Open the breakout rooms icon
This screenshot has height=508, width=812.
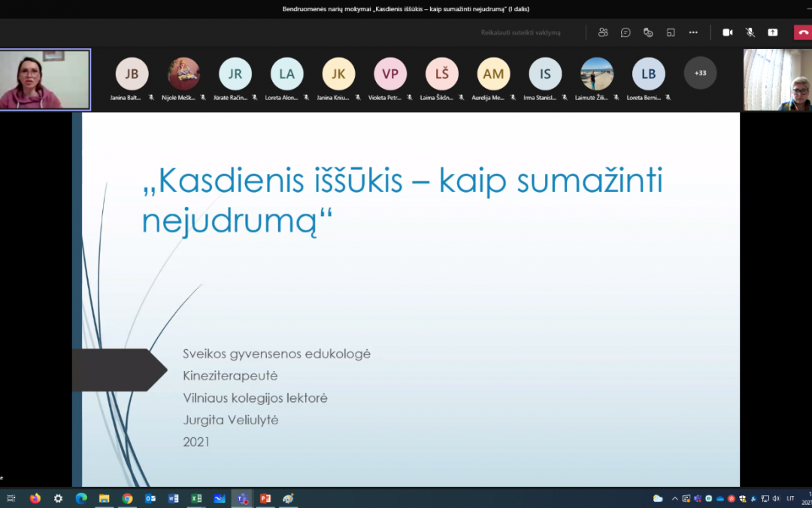click(671, 32)
